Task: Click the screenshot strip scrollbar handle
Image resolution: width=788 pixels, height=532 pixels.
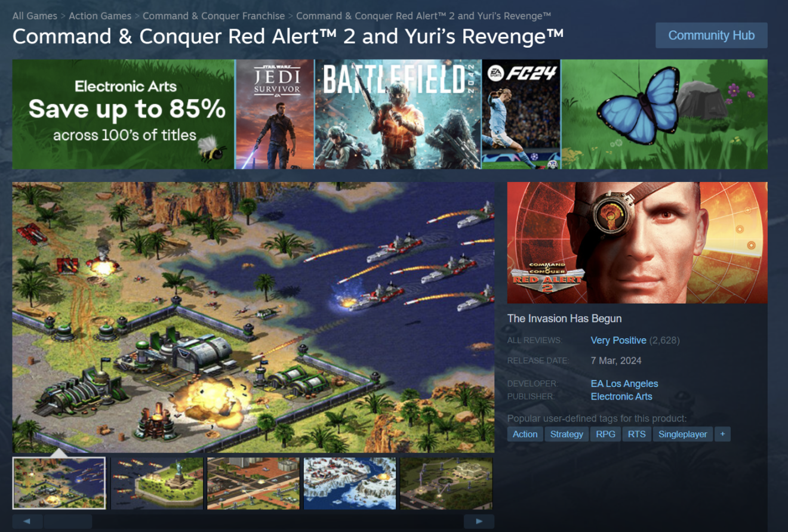Action: click(x=67, y=521)
